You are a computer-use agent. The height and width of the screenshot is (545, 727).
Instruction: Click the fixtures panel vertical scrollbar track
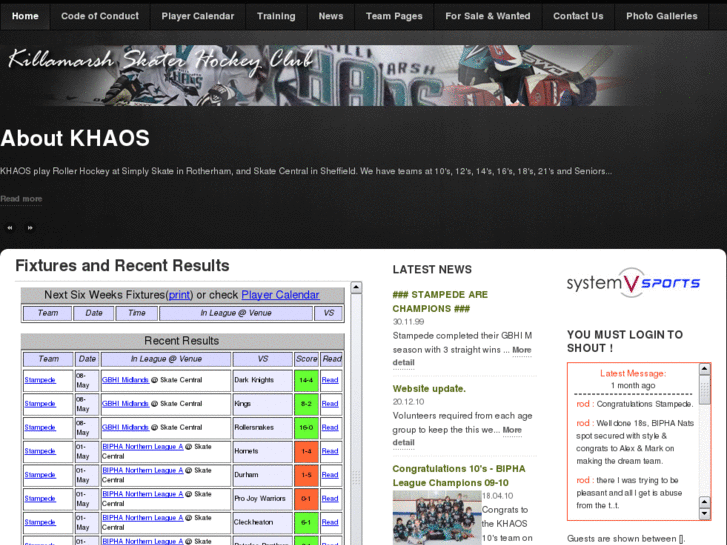[x=356, y=417]
